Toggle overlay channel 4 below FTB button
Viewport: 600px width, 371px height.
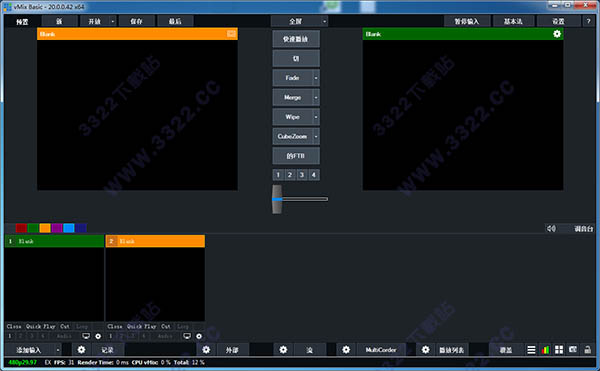pos(314,175)
